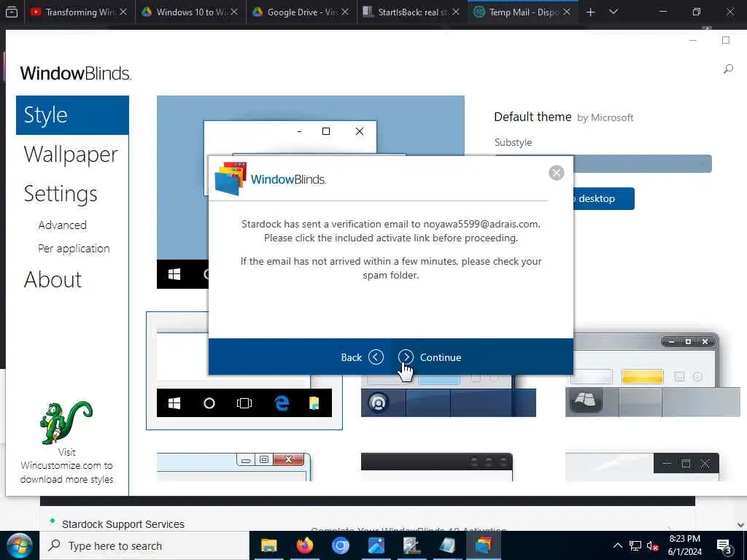Select Advanced settings
This screenshot has width=747, height=560.
point(63,225)
